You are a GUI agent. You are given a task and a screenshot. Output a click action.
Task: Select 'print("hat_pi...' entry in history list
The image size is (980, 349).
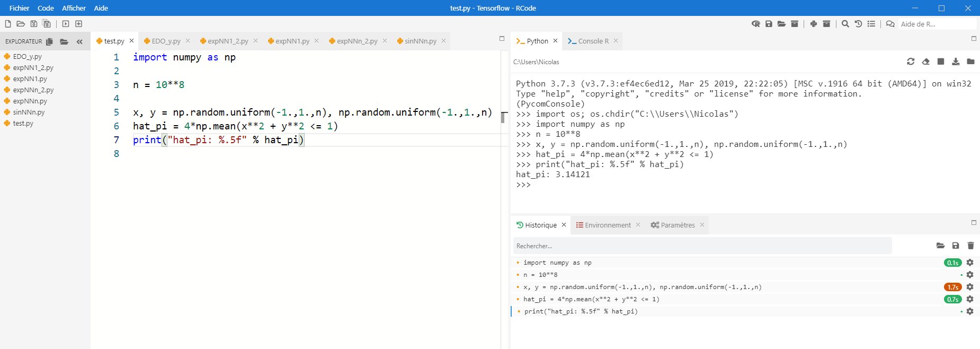coord(745,311)
